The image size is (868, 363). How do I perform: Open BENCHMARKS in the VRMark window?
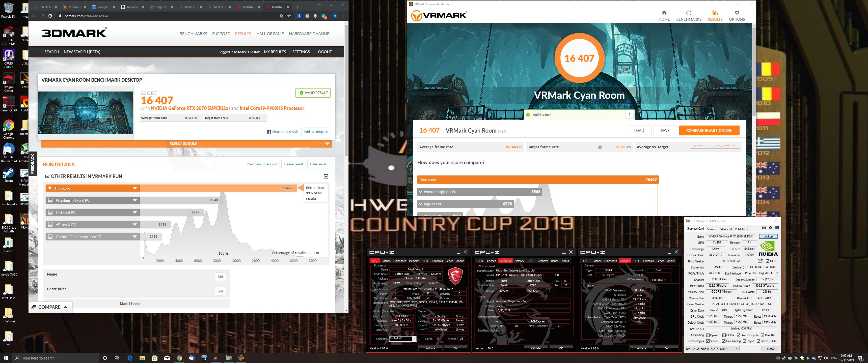coord(688,15)
